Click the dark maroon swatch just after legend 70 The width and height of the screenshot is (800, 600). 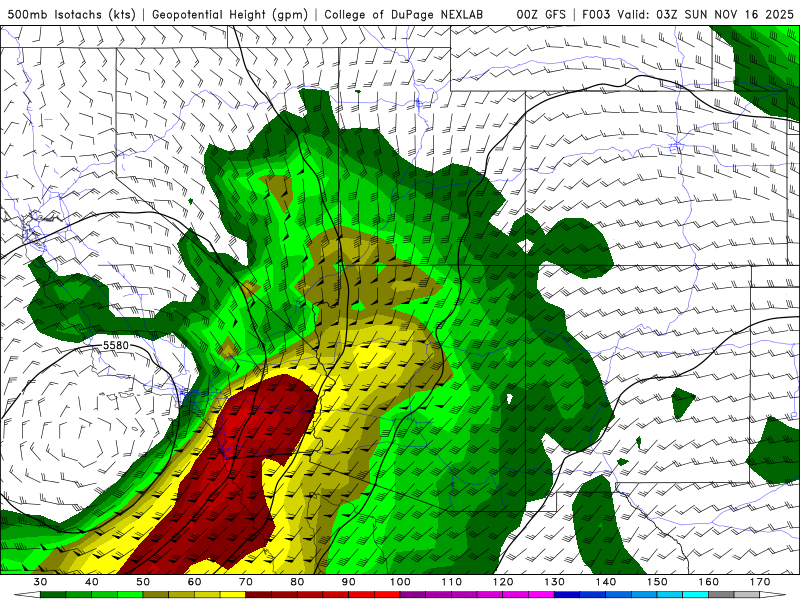pos(259,595)
